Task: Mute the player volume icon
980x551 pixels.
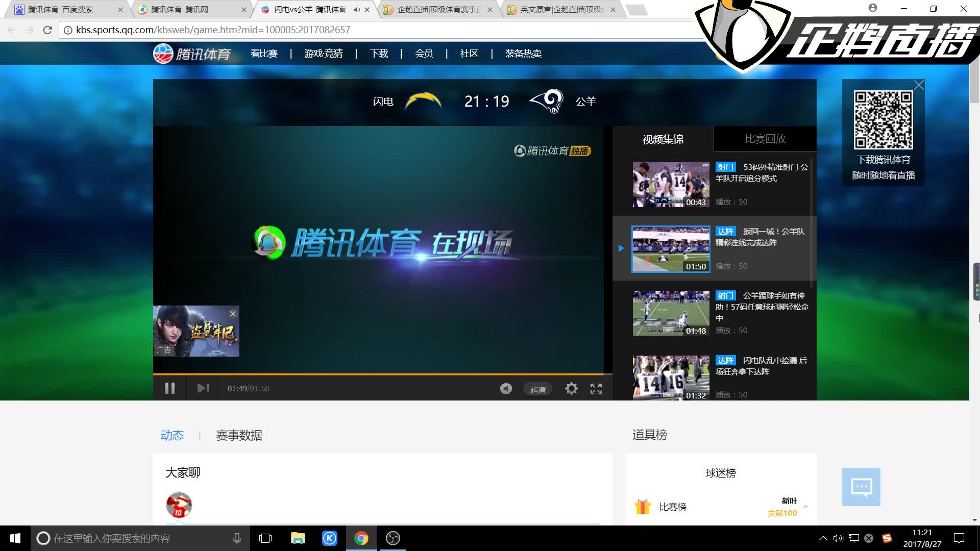Action: pyautogui.click(x=506, y=389)
